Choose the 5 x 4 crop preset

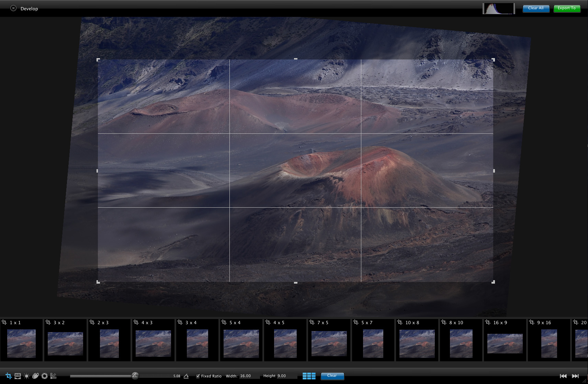[x=241, y=340]
